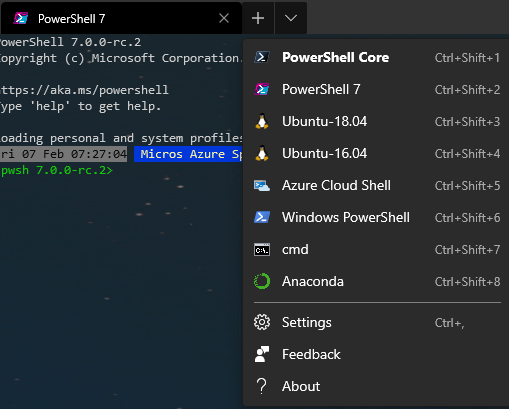The image size is (509, 409).
Task: Click the 'Loading personal and system profiles' line
Action: pyautogui.click(x=121, y=138)
